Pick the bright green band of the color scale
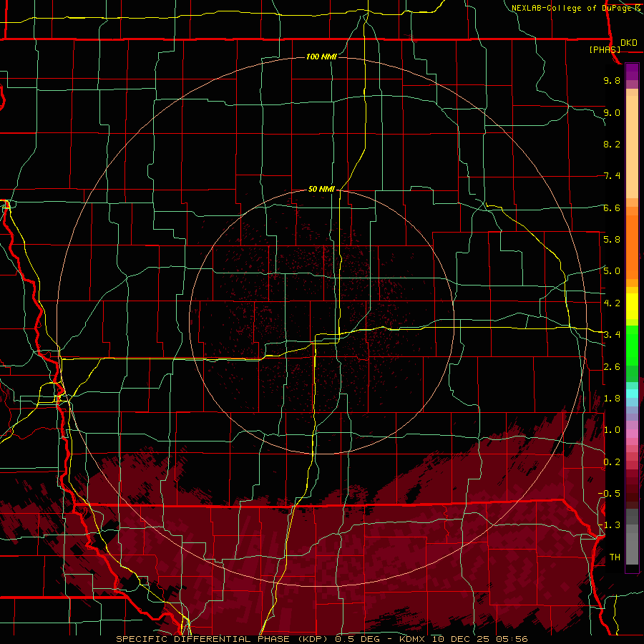This screenshot has height=644, width=644. [x=632, y=345]
